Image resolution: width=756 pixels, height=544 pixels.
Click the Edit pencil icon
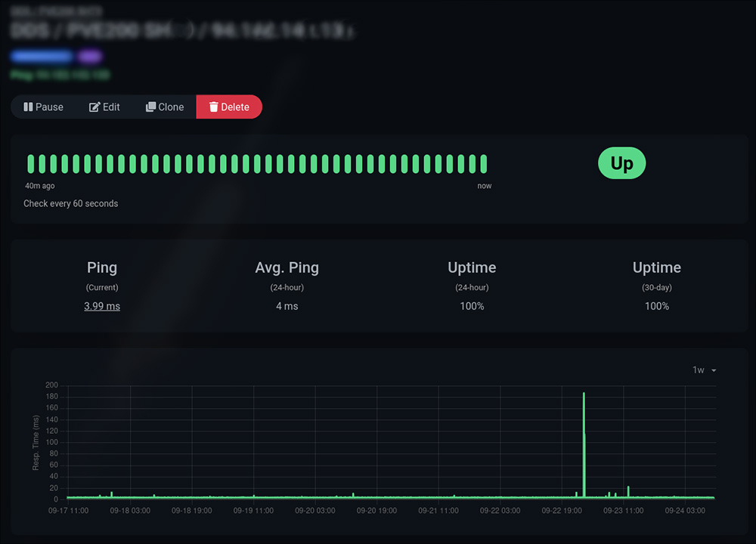[94, 107]
